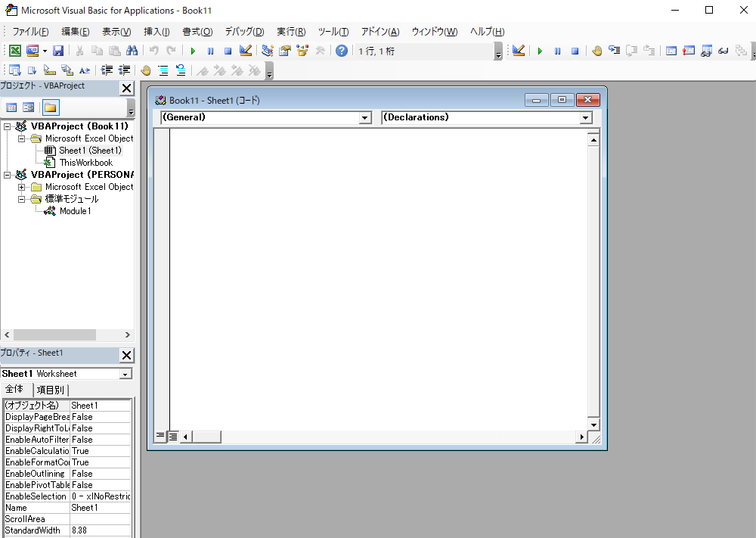Click the EnableCalculation value True

pos(101,451)
